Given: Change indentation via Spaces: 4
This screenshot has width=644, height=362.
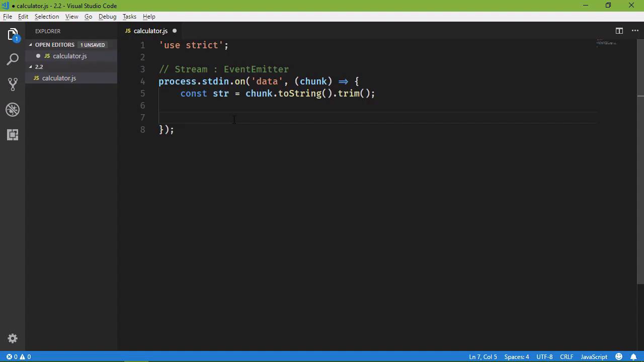Looking at the screenshot, I should [x=517, y=357].
